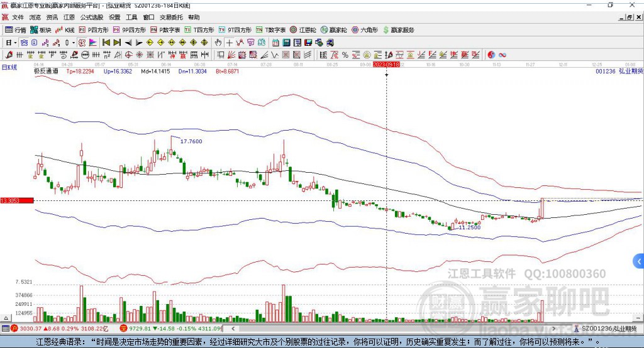
Task: Click the 极反通道 indicator name
Action: pyautogui.click(x=46, y=71)
